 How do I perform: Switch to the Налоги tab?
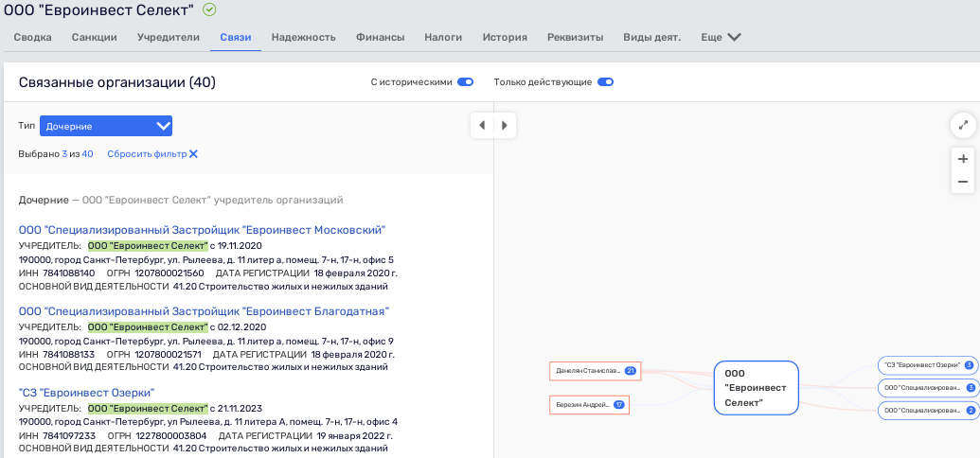pos(443,37)
